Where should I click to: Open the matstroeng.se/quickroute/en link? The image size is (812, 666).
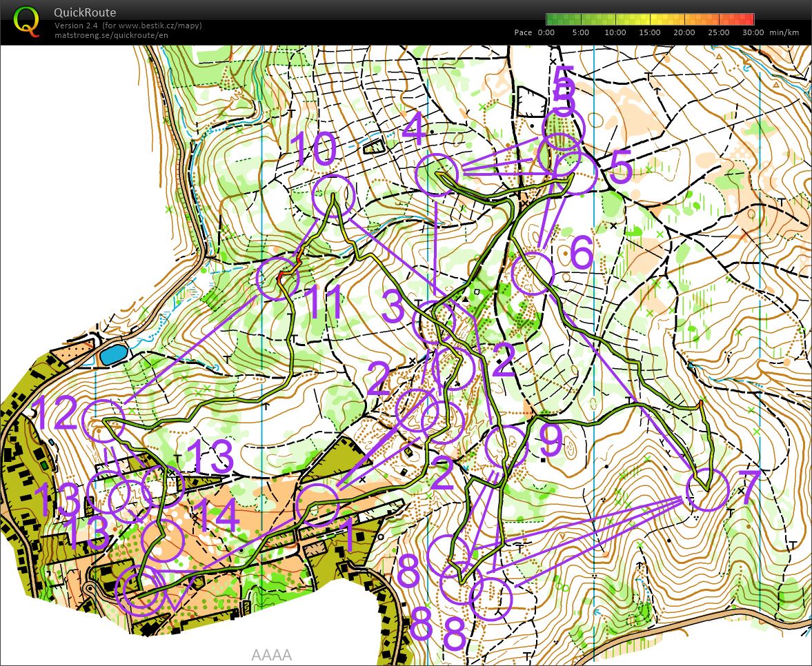[111, 35]
